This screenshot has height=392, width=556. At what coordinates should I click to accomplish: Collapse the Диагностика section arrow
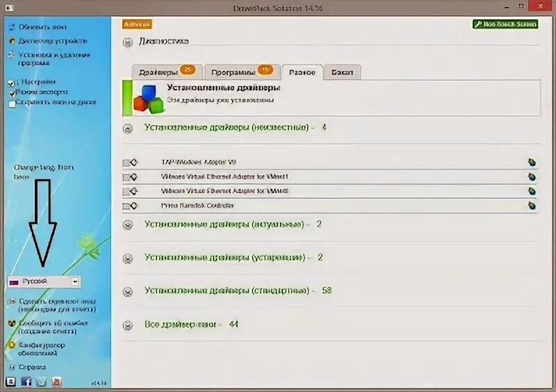click(128, 42)
